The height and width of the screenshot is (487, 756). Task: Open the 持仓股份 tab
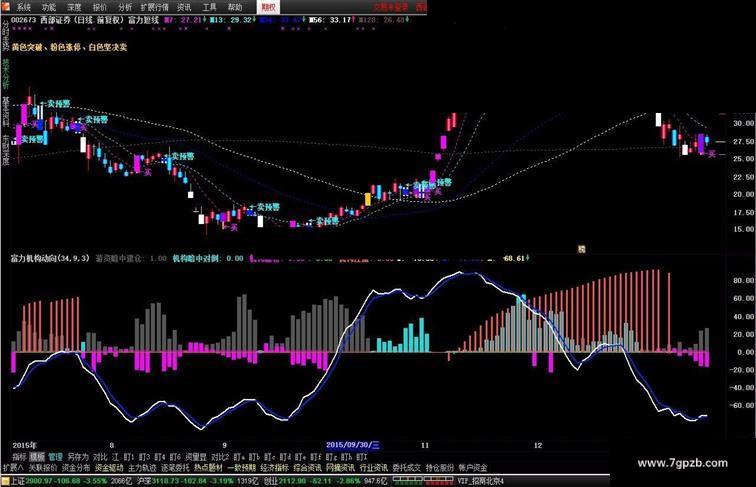coord(440,468)
